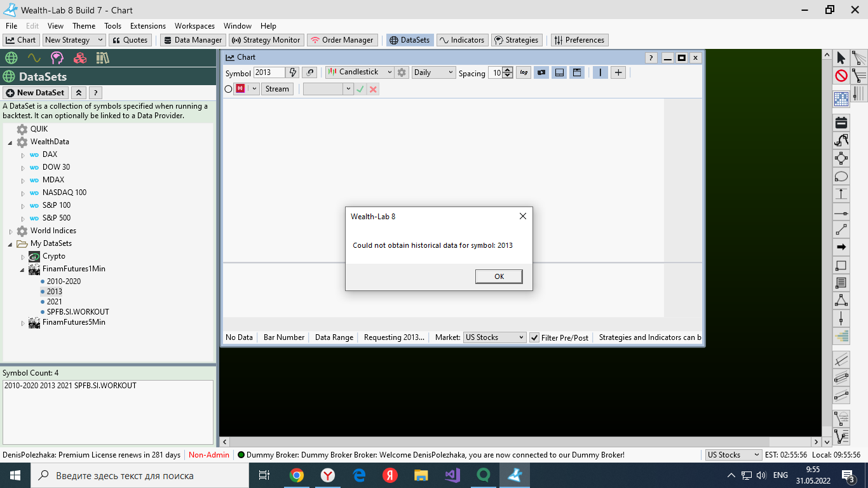Click OK in the error dialog
Image resolution: width=868 pixels, height=488 pixels.
499,276
